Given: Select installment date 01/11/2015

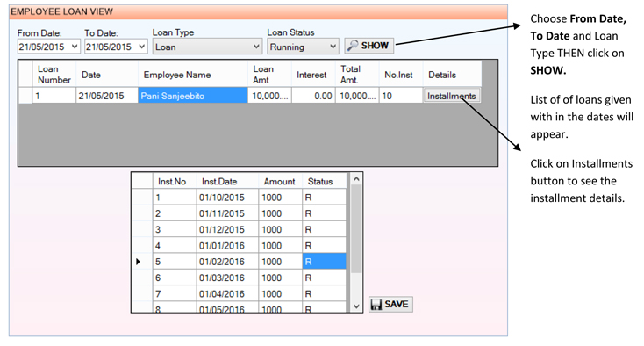Looking at the screenshot, I should [x=227, y=213].
